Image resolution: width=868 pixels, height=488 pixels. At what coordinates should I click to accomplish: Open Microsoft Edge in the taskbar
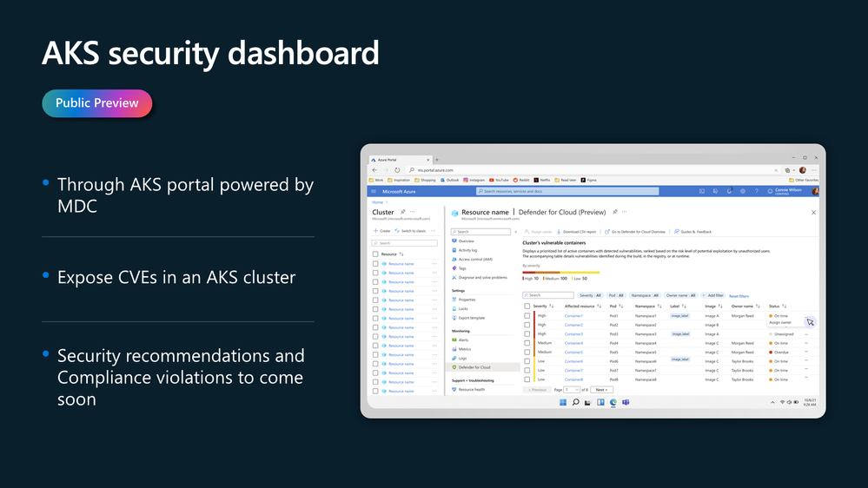[613, 402]
